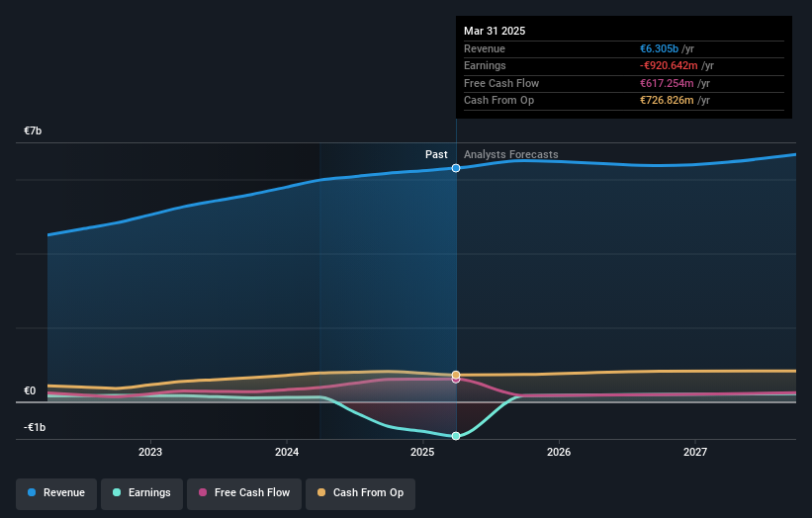Viewport: 812px width, 518px height.
Task: Click the Mar 31 2025 tooltip date
Action: [x=495, y=31]
